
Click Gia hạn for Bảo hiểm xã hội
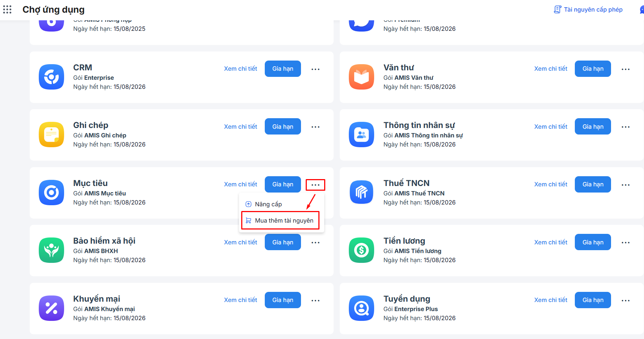(x=283, y=242)
